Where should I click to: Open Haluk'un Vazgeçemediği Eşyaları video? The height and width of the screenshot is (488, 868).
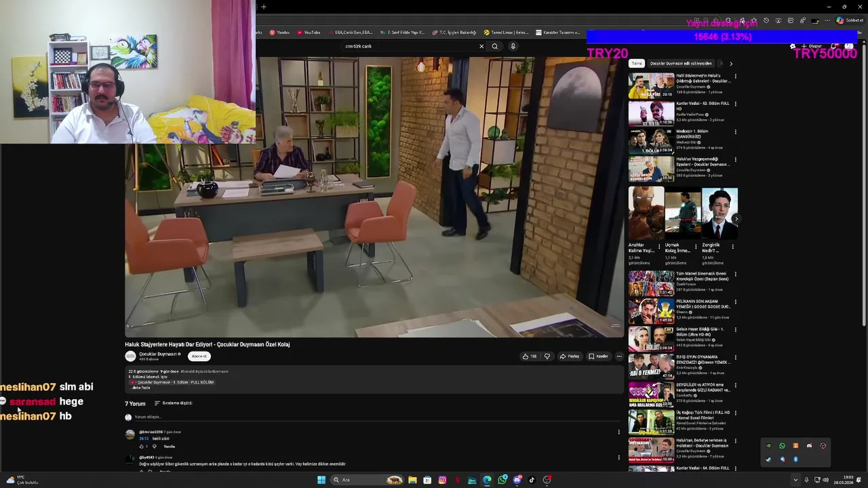pos(651,169)
